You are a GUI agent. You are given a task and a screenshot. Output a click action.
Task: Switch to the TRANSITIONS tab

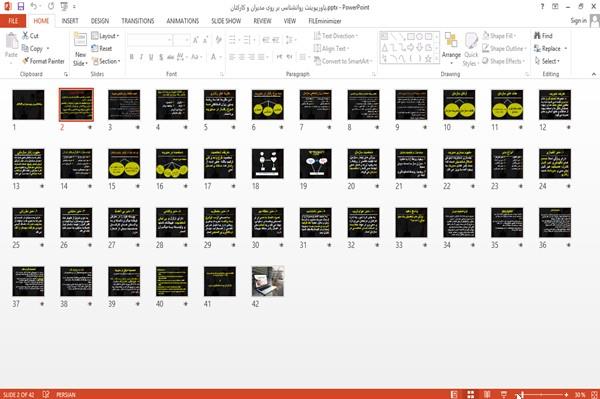point(138,21)
